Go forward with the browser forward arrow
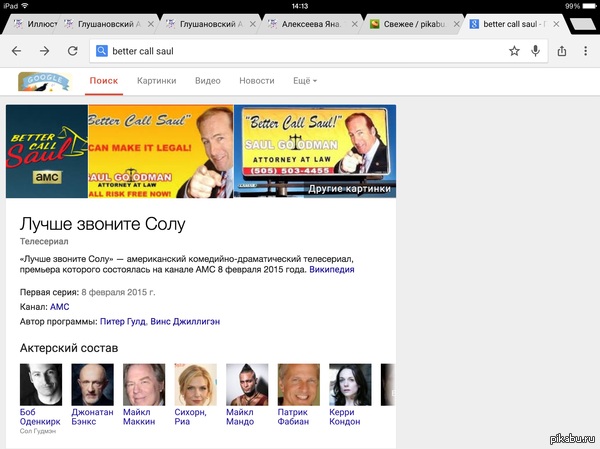 (x=44, y=51)
